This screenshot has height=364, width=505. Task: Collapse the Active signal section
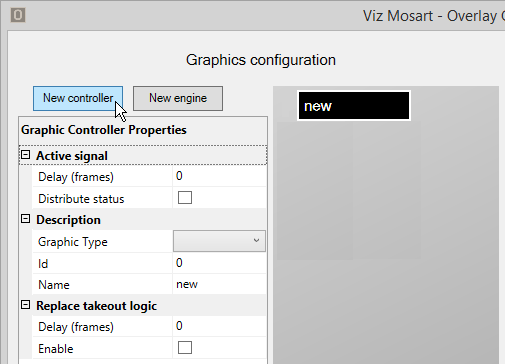click(x=26, y=155)
